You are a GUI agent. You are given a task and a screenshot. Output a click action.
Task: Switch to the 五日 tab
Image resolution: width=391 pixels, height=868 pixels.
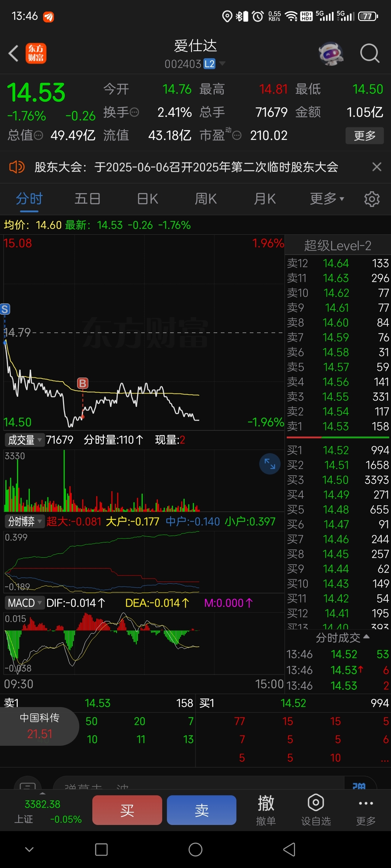click(x=87, y=199)
